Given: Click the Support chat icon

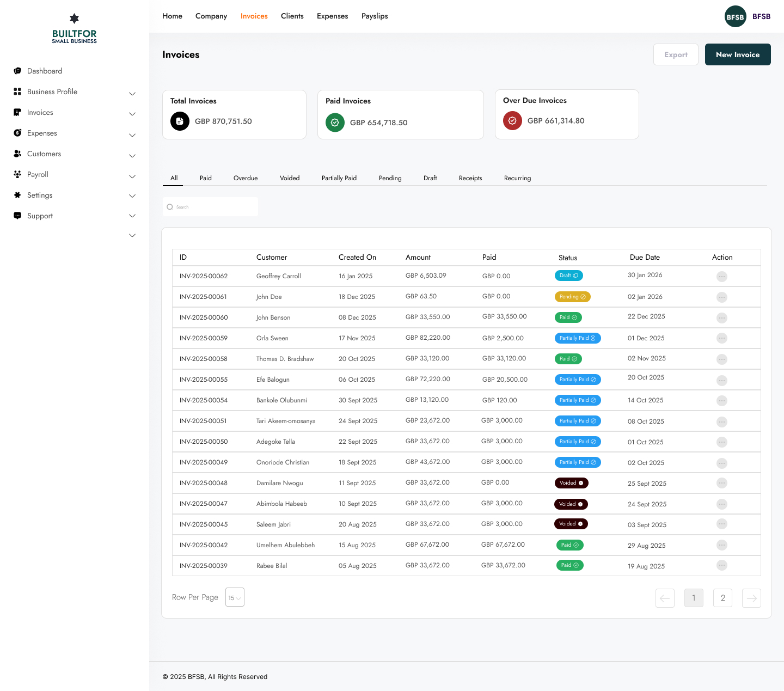Looking at the screenshot, I should pos(17,216).
